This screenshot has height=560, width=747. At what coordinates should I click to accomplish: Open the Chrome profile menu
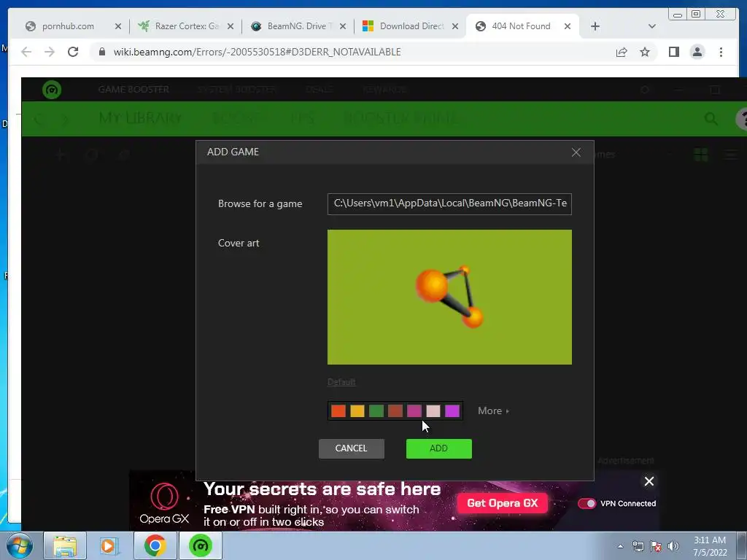(x=697, y=52)
